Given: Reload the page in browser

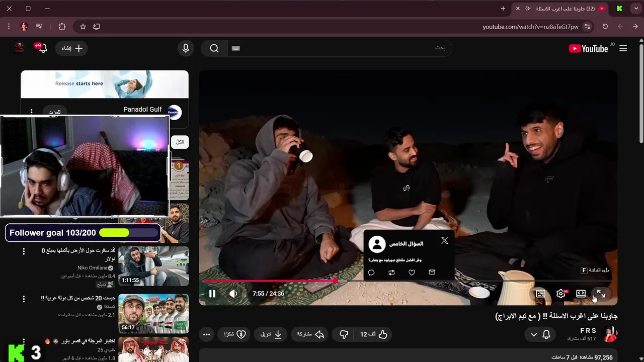Looking at the screenshot, I should (605, 27).
